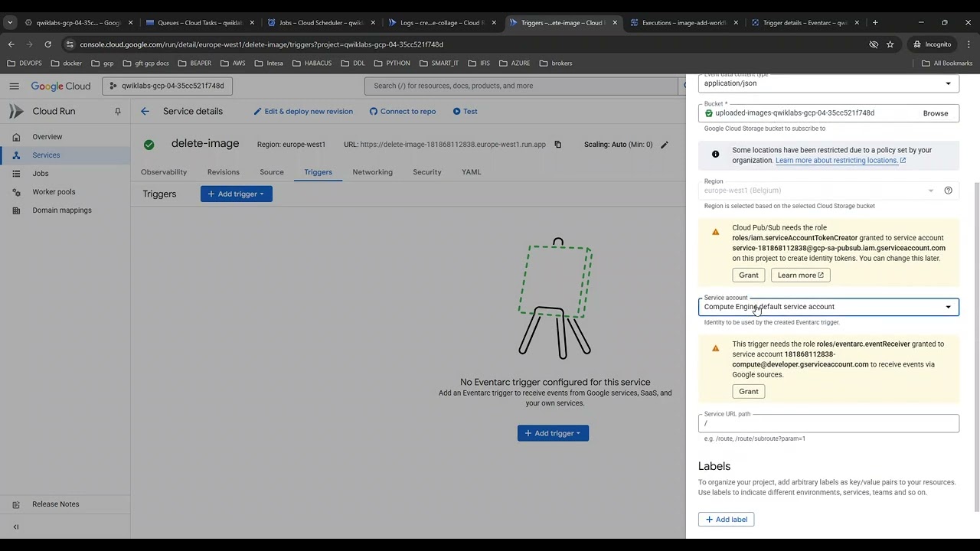Collapse the left sidebar panel
980x551 pixels.
pyautogui.click(x=16, y=527)
